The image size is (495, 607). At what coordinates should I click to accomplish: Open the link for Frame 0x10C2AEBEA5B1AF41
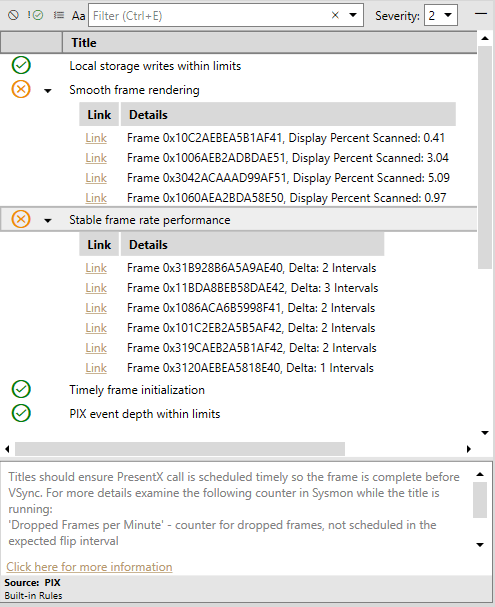[96, 138]
